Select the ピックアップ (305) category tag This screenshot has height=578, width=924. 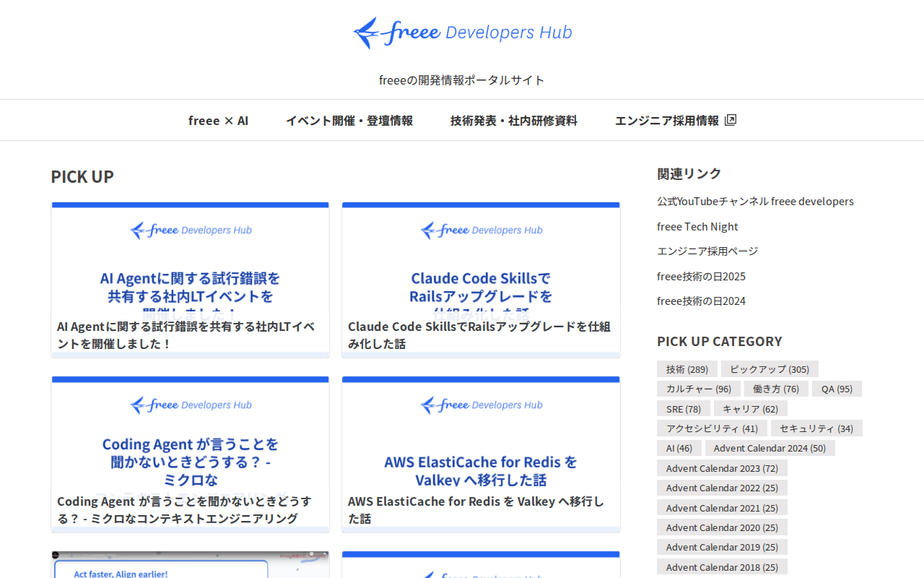pos(770,369)
